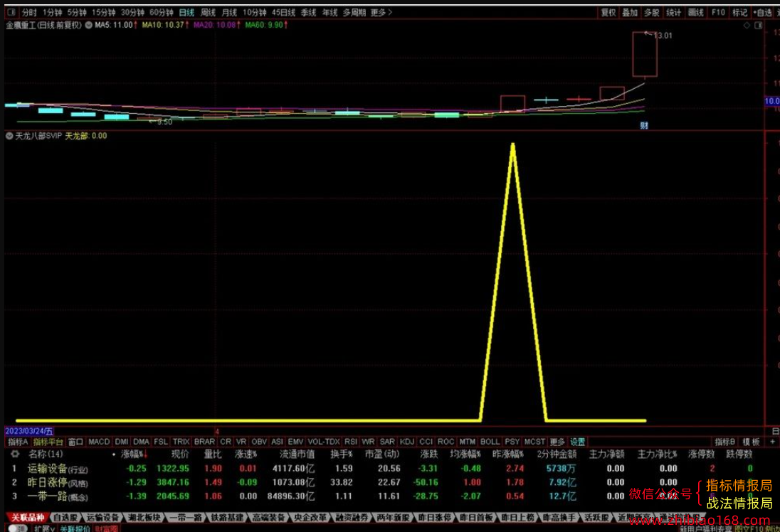The image size is (780, 532).
Task: Select the 10分钟 period
Action: pyautogui.click(x=255, y=12)
